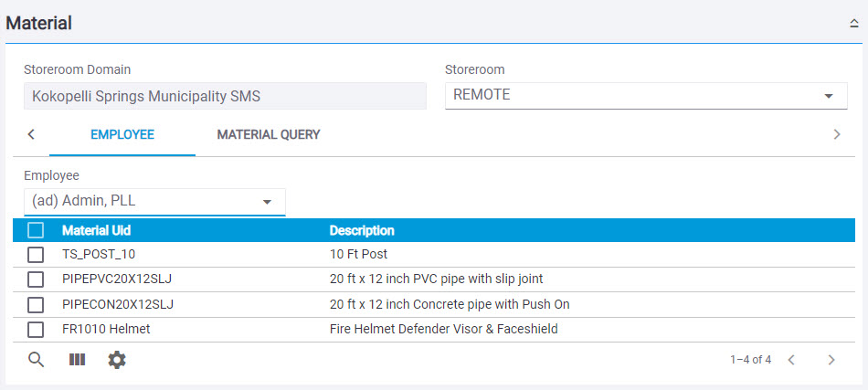Screen dimensions: 868x390
Task: Click the search magnifier icon below the table
Action: [36, 359]
